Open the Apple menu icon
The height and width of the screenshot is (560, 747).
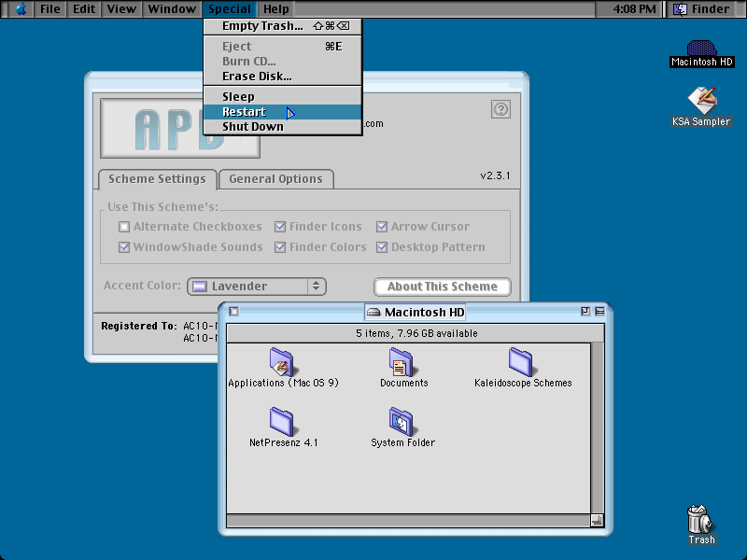click(21, 9)
